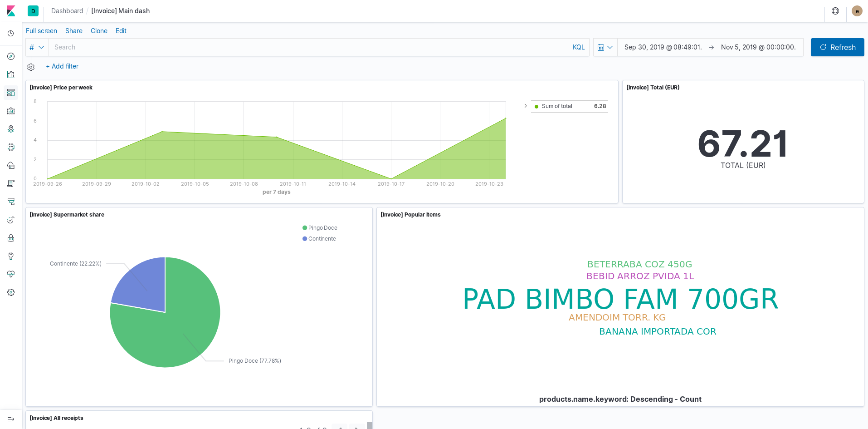Screen dimensions: 868x429
Task: Edit the start date Sep 30, 2019
Action: pos(663,47)
